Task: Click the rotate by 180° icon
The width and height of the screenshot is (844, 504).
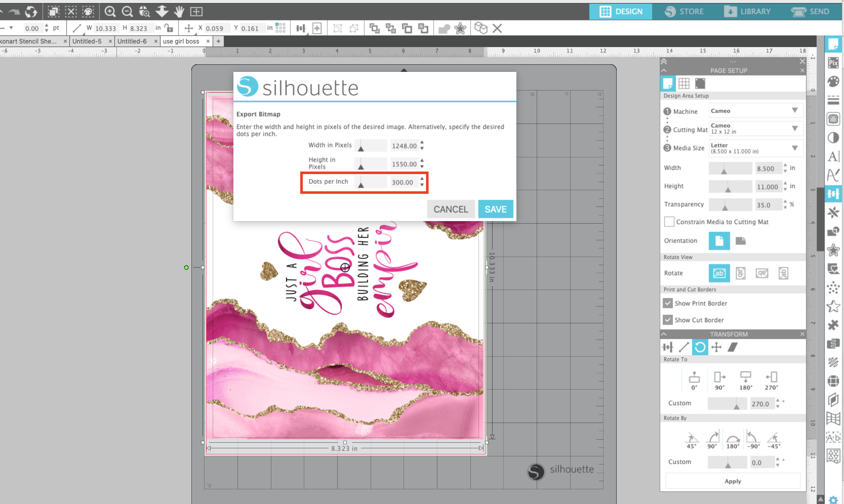Action: [x=733, y=439]
